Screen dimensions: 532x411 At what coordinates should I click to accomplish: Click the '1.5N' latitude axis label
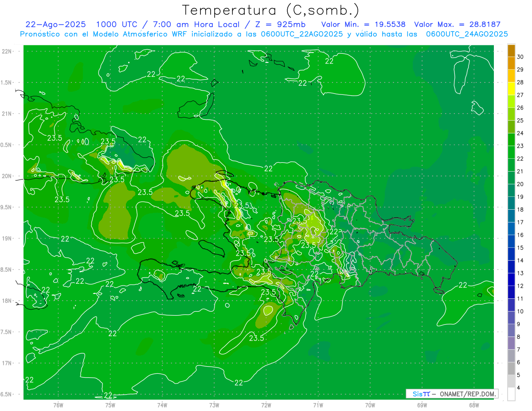7,82
